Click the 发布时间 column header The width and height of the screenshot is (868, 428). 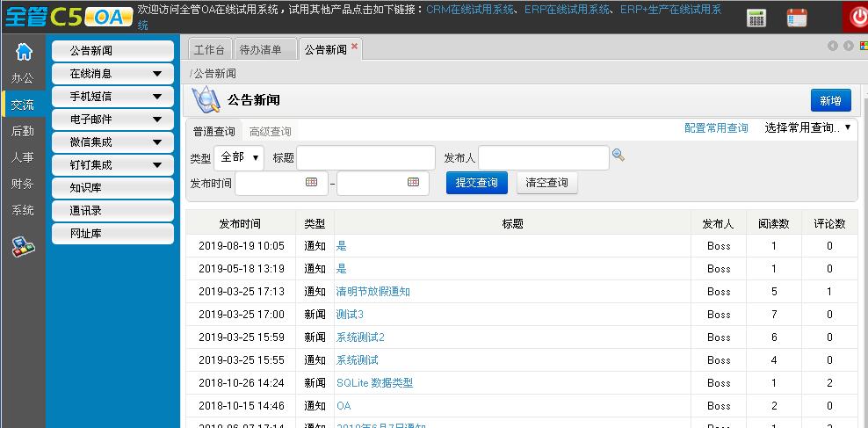pyautogui.click(x=240, y=224)
